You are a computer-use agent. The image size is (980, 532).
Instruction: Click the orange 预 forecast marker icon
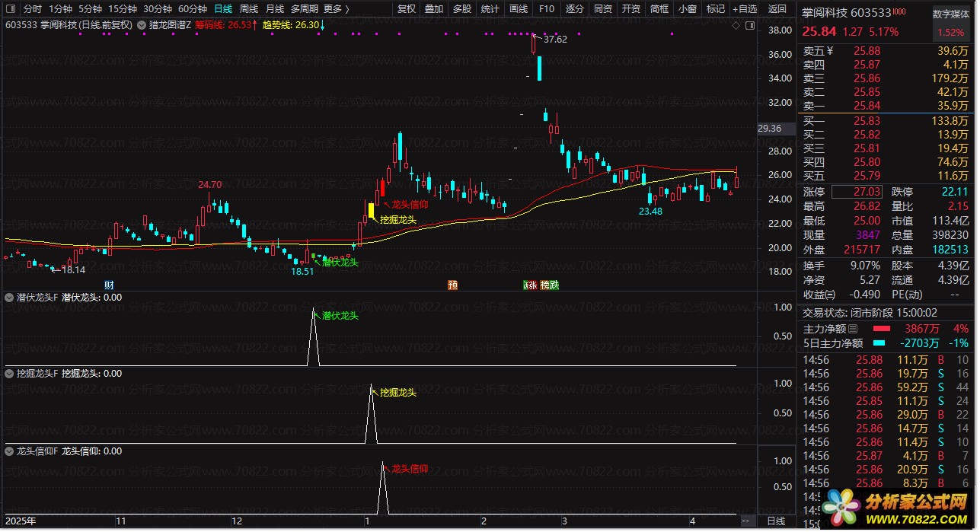453,285
